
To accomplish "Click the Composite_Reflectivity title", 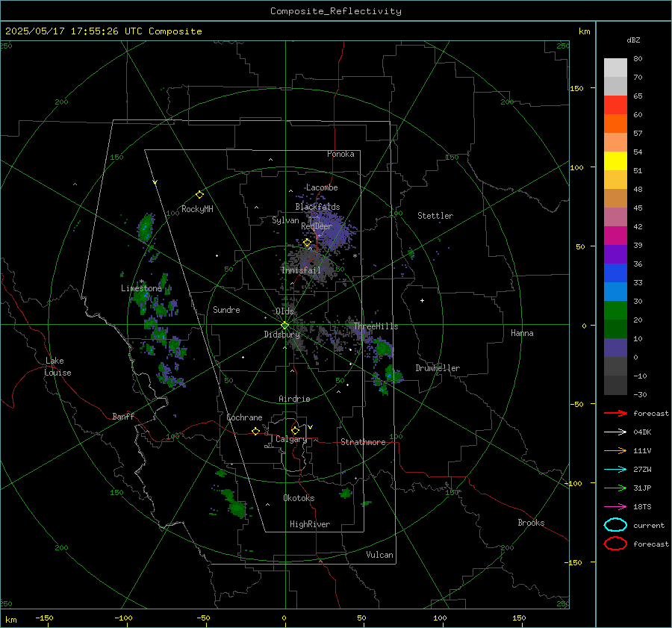I will click(336, 11).
